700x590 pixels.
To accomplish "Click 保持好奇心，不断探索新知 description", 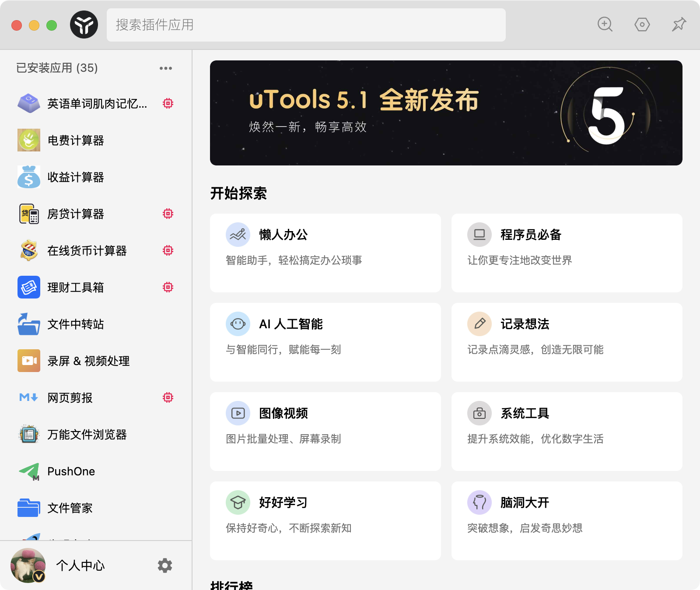I will (289, 528).
